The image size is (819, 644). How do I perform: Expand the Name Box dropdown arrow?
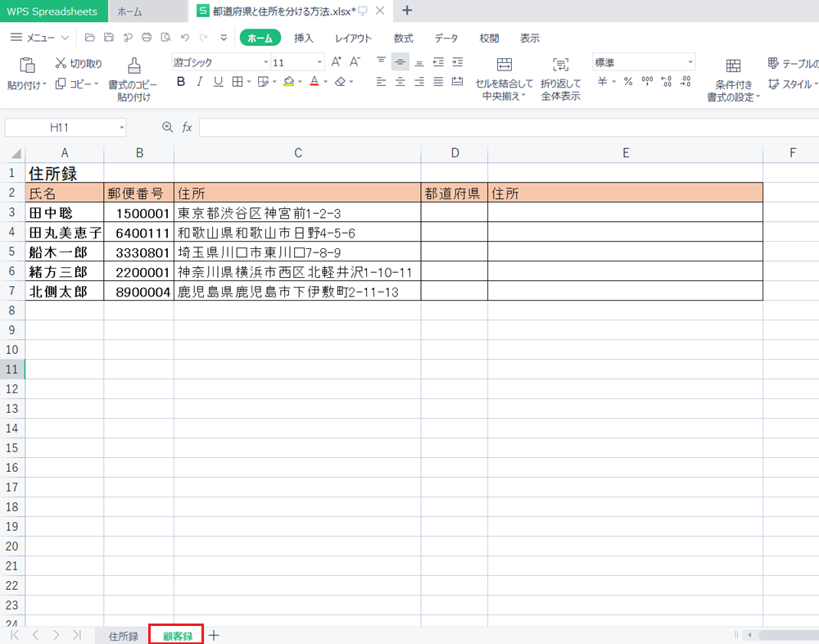(x=121, y=128)
